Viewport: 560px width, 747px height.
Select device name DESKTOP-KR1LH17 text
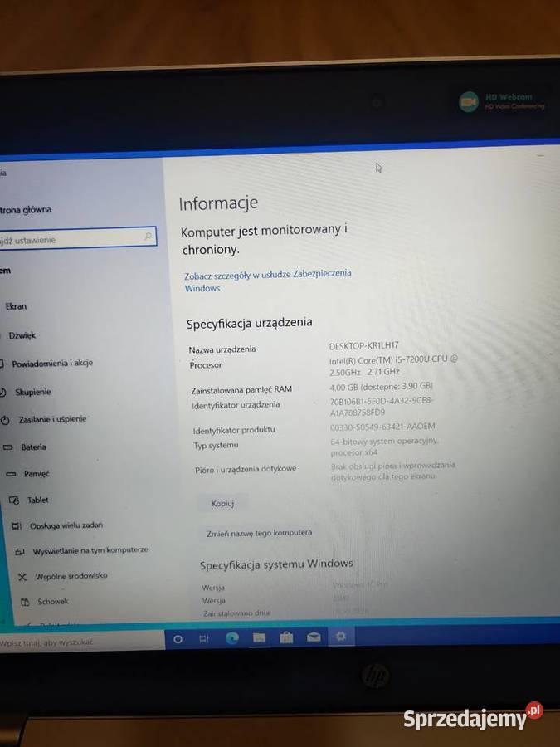coord(363,345)
